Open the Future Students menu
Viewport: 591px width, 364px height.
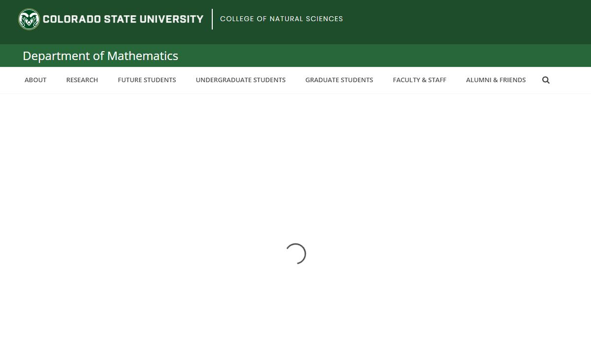[147, 80]
